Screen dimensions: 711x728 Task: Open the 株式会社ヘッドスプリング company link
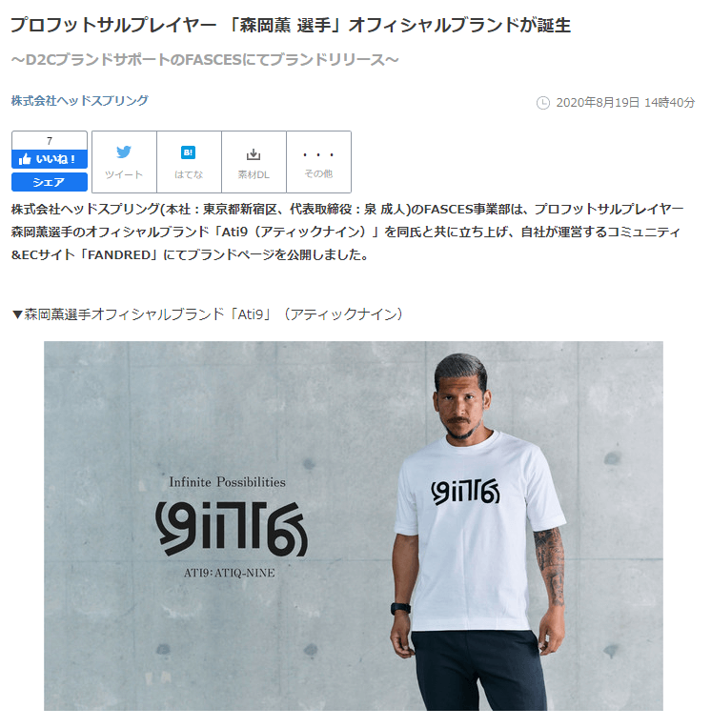coord(80,101)
